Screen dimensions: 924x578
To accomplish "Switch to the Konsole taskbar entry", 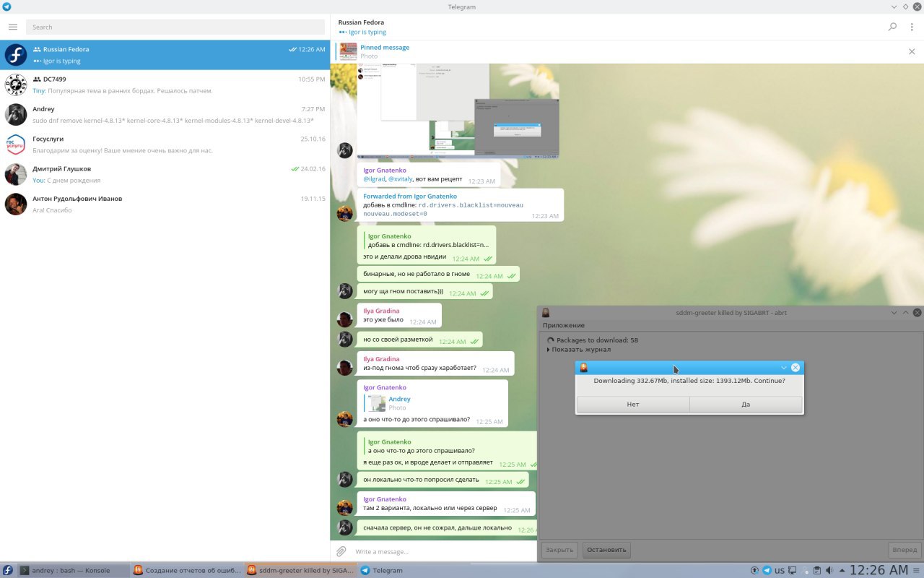I will click(72, 570).
